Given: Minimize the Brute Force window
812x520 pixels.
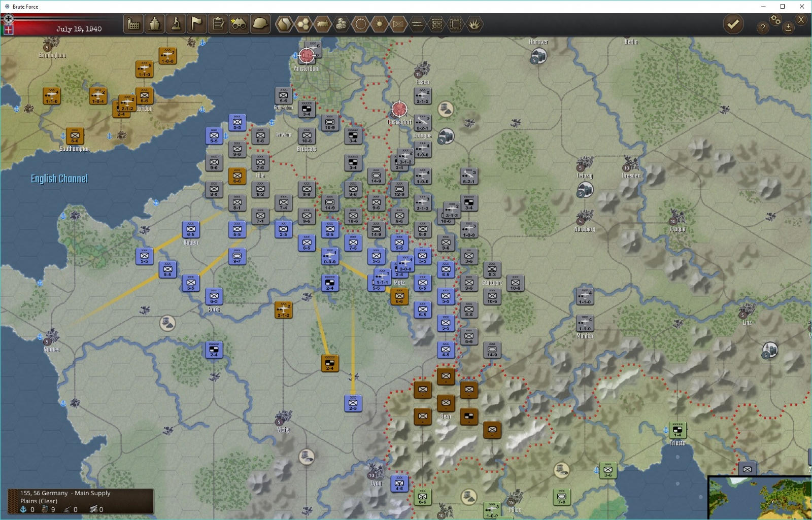Looking at the screenshot, I should (x=763, y=7).
